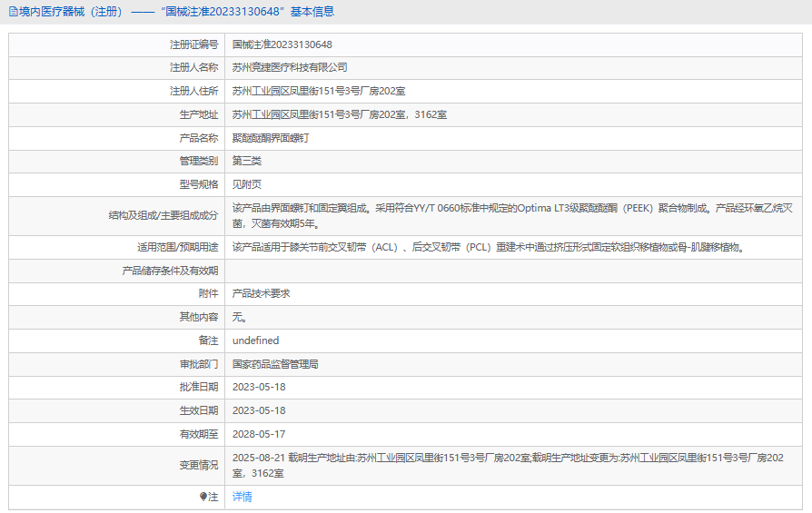Click the undefined remark value
The image size is (812, 513).
coord(256,340)
